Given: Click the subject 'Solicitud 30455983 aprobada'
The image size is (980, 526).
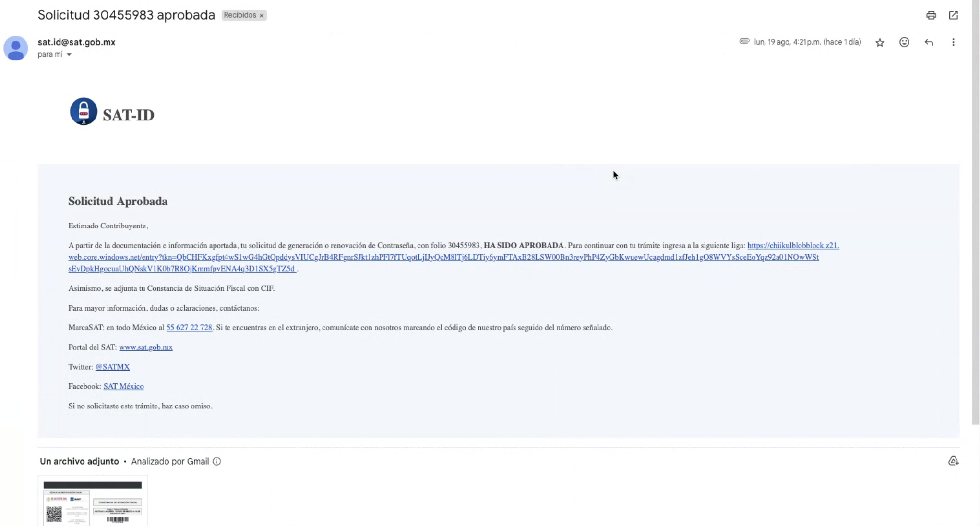Looking at the screenshot, I should [126, 15].
